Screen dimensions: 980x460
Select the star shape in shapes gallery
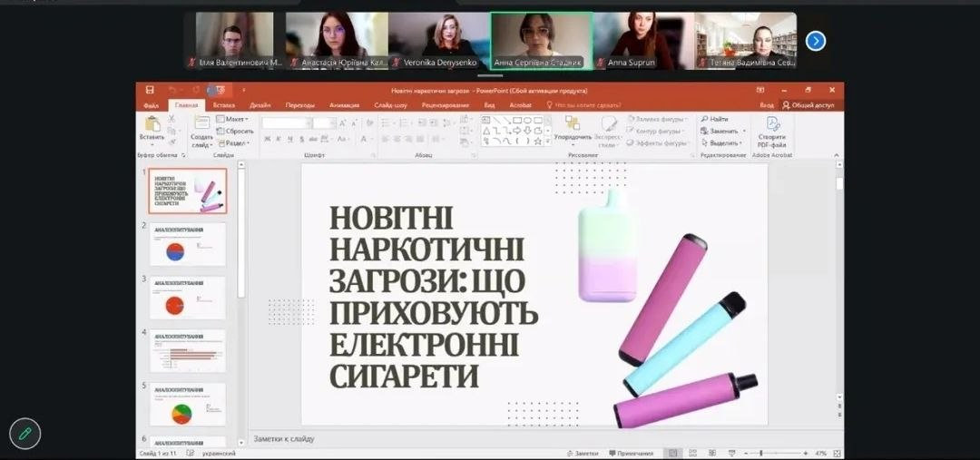[537, 141]
